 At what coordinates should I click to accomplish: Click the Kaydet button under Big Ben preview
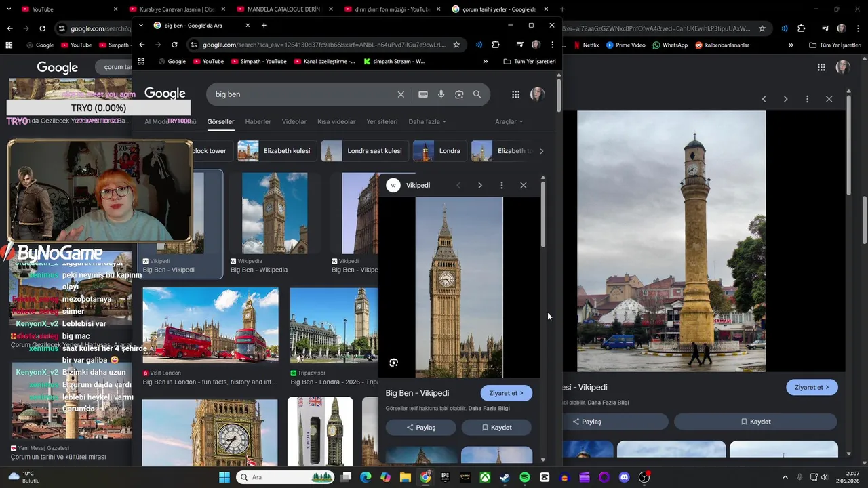(x=496, y=428)
